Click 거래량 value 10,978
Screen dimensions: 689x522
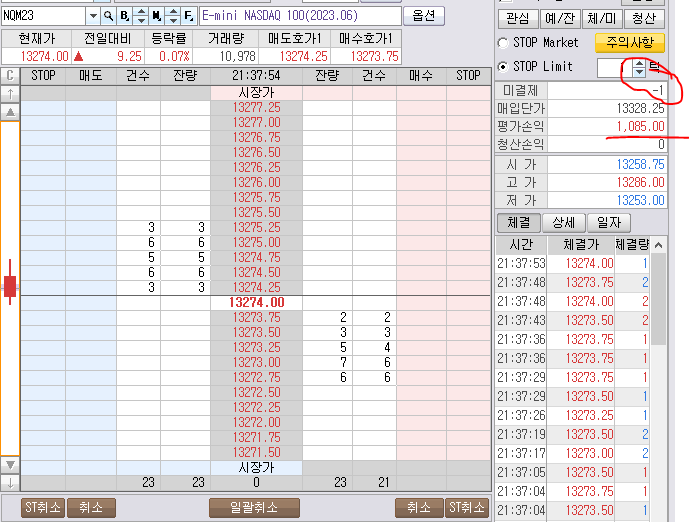pyautogui.click(x=225, y=56)
